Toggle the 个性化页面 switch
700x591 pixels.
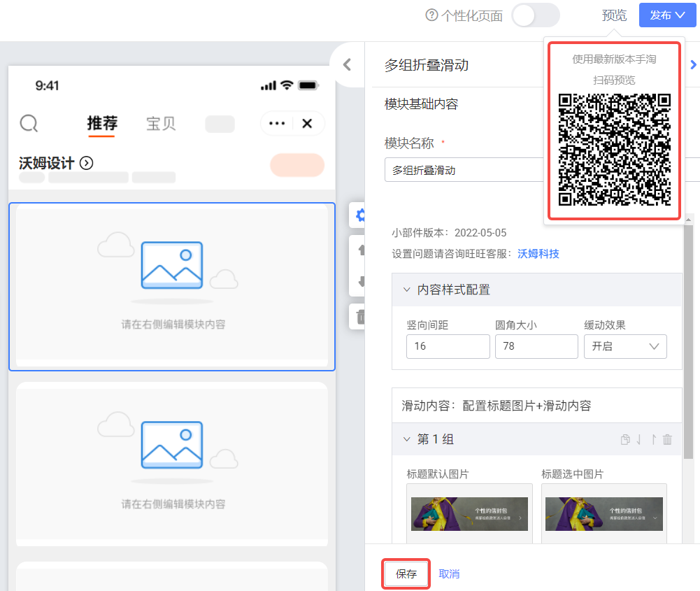(536, 15)
